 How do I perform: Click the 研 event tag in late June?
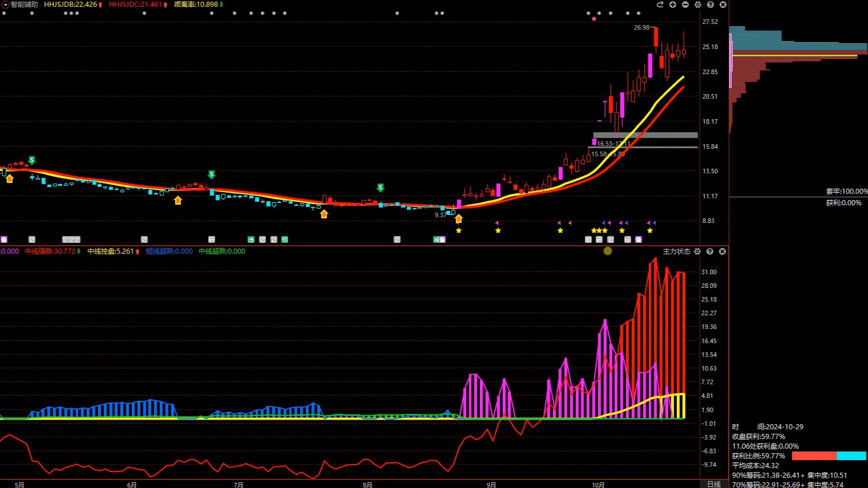pos(212,239)
